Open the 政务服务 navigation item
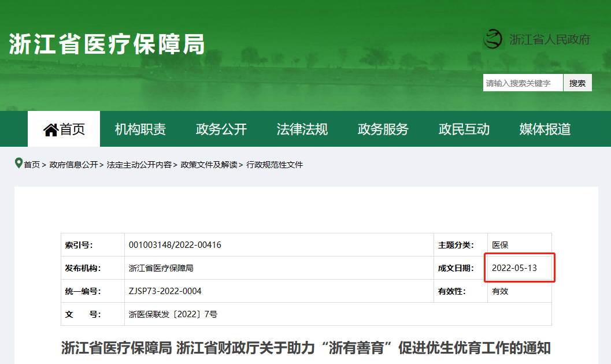 tap(383, 129)
